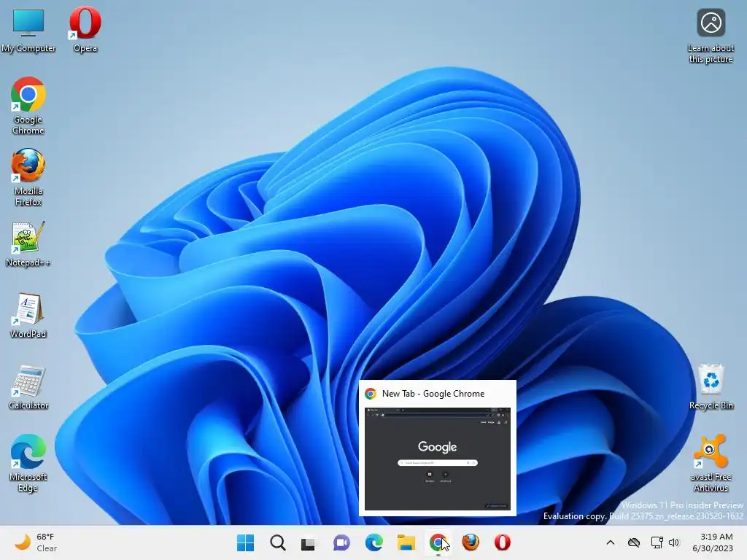Select the WordPad desktop shortcut
Image resolution: width=747 pixels, height=560 pixels.
pyautogui.click(x=28, y=315)
